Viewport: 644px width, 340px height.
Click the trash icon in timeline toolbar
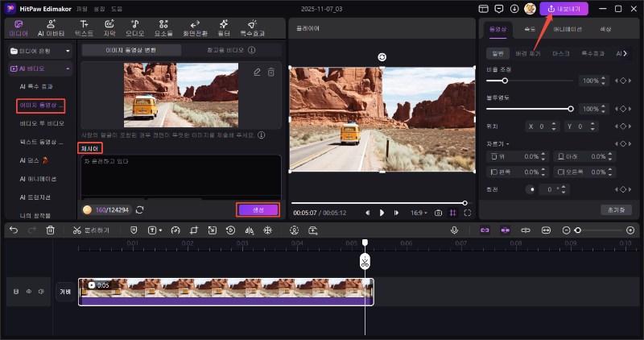(x=50, y=230)
